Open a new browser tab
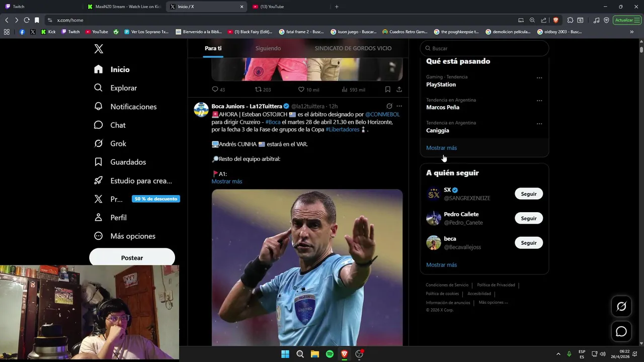Image resolution: width=644 pixels, height=362 pixels. click(x=337, y=7)
